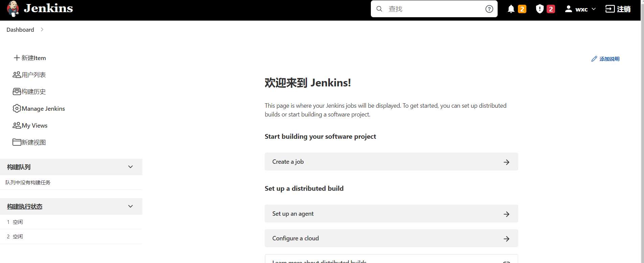Collapse the 构建队列 panel chevron
The image size is (644, 263).
tap(130, 167)
